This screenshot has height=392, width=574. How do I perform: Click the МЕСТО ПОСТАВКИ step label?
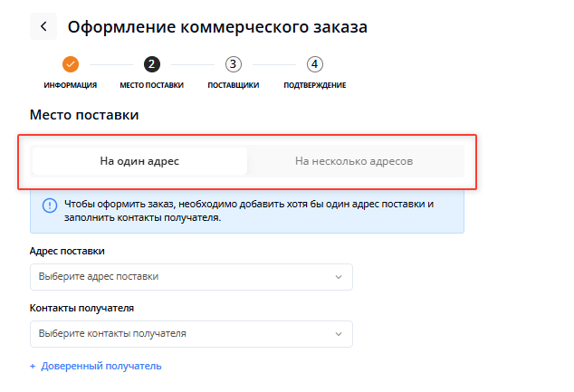(x=151, y=85)
